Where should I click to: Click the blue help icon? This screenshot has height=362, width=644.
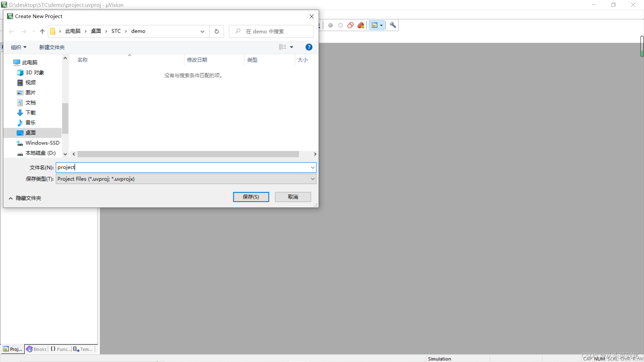309,47
